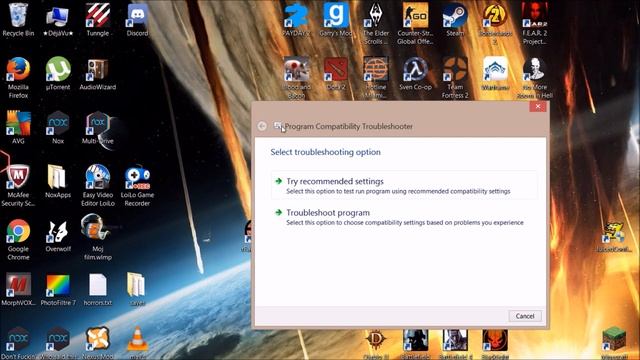
Task: Select the DéjàVu desktop shortcut
Action: tap(58, 20)
